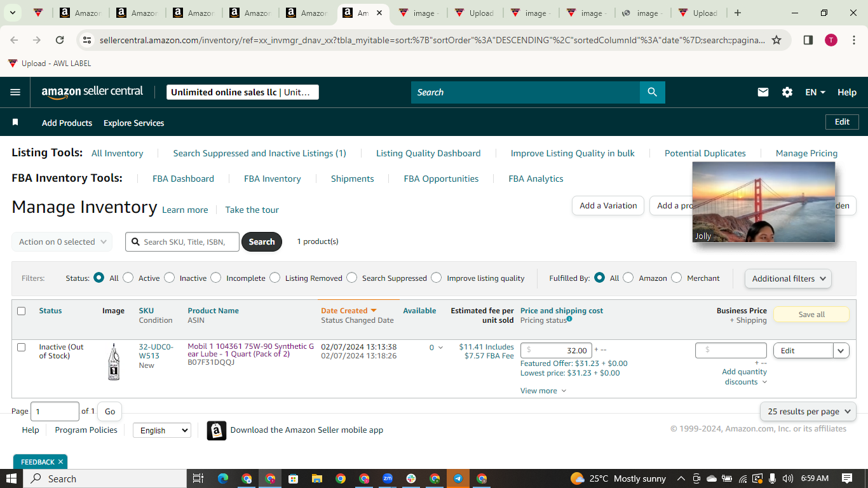Select the Incomplete status filter
The height and width of the screenshot is (488, 868).
(x=216, y=278)
